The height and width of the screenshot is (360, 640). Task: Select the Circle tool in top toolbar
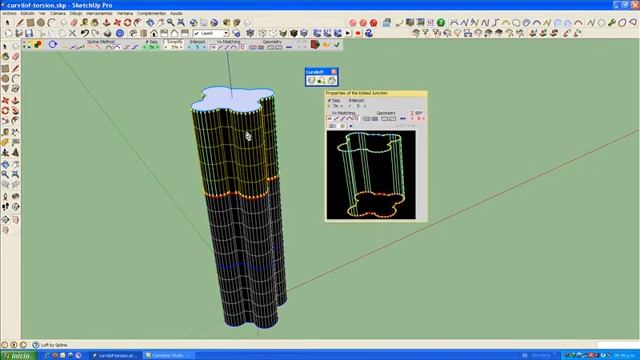click(x=40, y=22)
